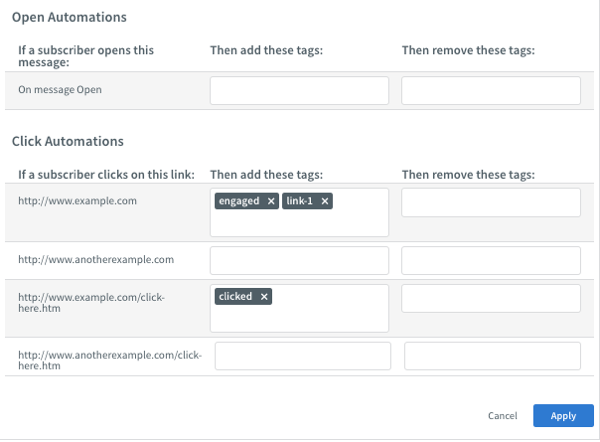This screenshot has width=600, height=442.
Task: Focus remove-tags field for http://www.example.com row
Action: tap(490, 203)
